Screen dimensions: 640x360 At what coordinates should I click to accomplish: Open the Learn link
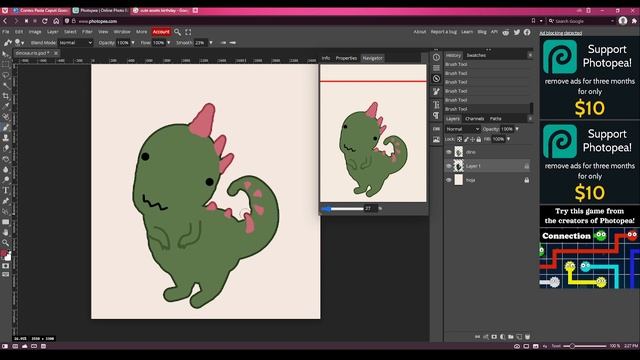[x=467, y=32]
